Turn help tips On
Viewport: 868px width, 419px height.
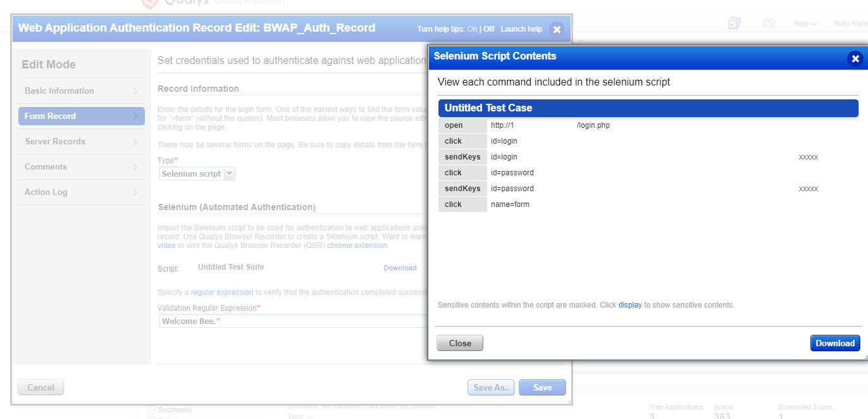pos(472,29)
